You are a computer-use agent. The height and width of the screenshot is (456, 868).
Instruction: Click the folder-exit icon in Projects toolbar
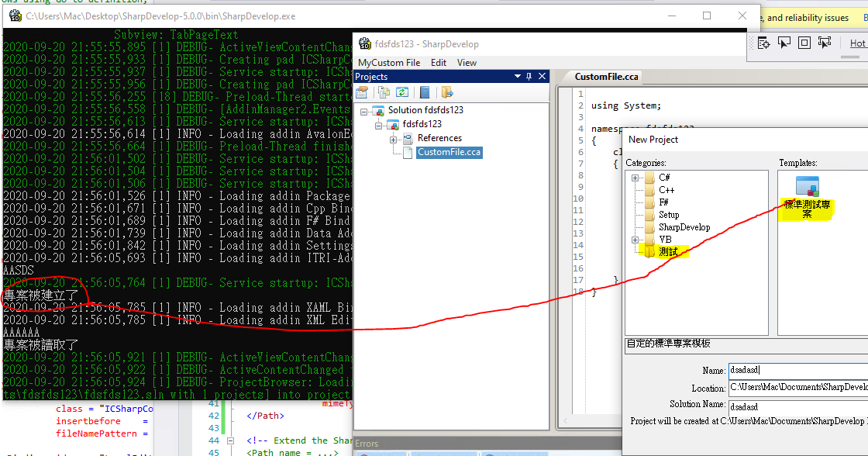448,92
